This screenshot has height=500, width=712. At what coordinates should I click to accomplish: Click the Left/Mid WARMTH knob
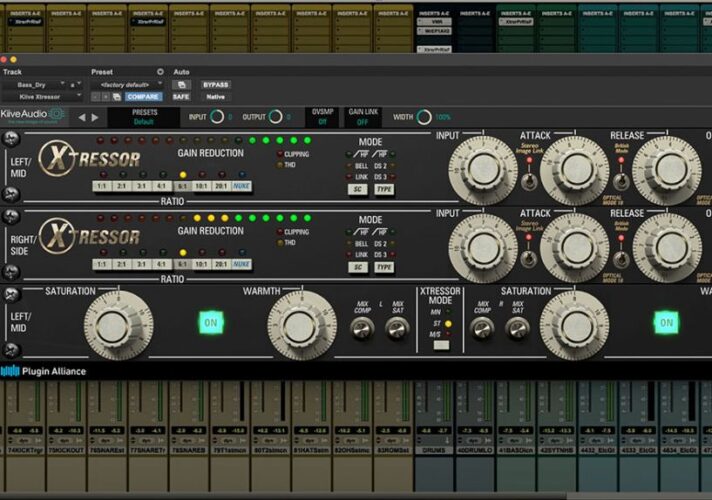click(302, 326)
